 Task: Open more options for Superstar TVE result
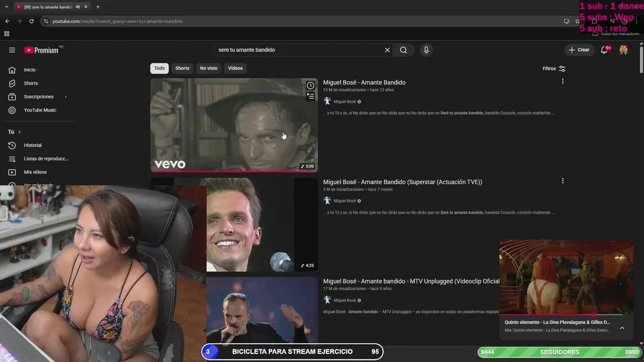562,181
